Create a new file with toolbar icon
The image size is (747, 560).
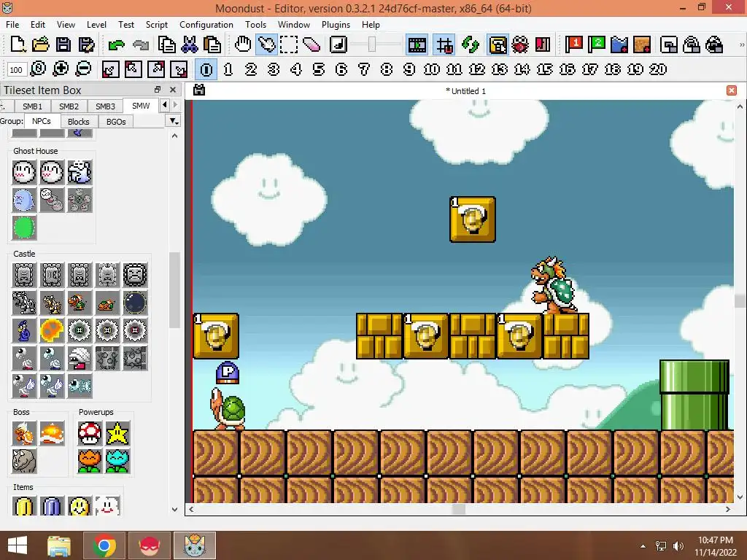click(18, 44)
